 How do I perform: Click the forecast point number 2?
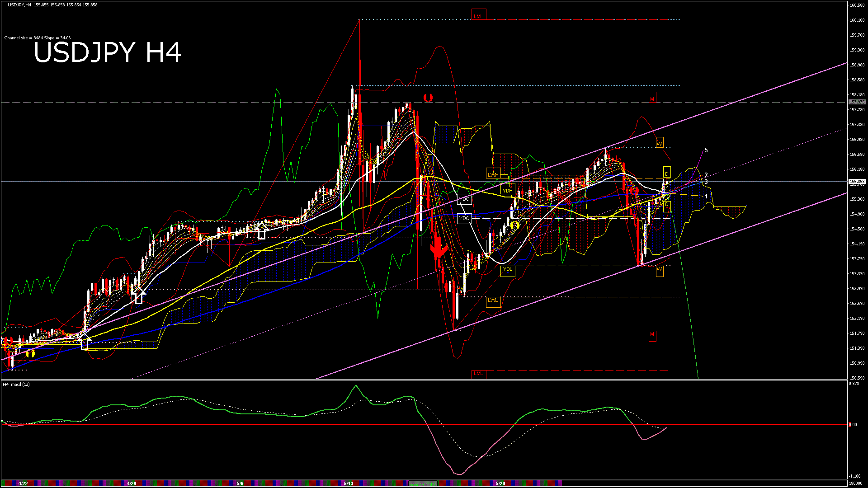pyautogui.click(x=706, y=175)
